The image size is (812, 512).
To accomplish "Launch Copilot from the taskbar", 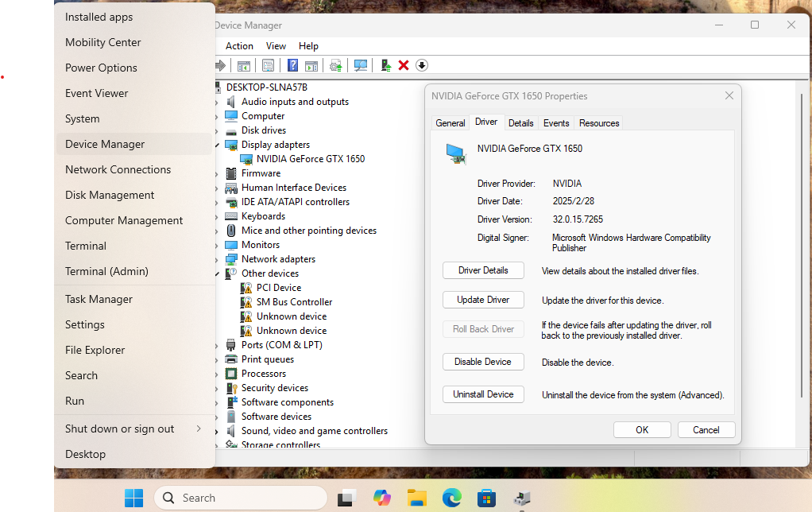I will coord(382,498).
